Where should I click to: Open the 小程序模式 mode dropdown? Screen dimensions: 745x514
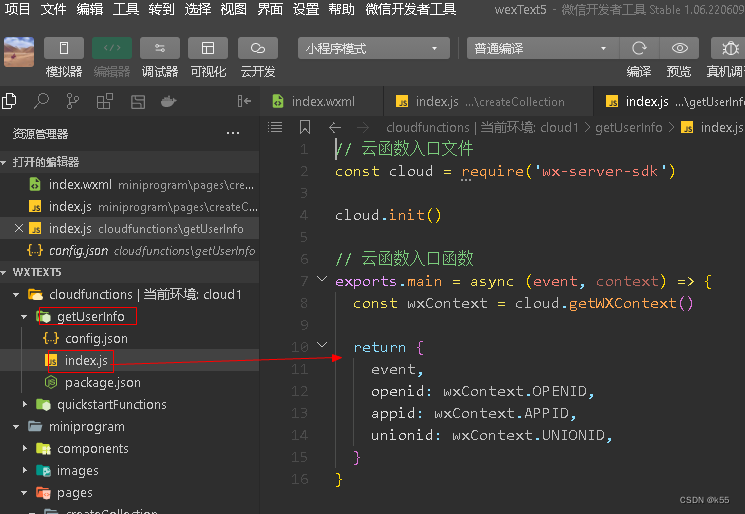[x=374, y=48]
